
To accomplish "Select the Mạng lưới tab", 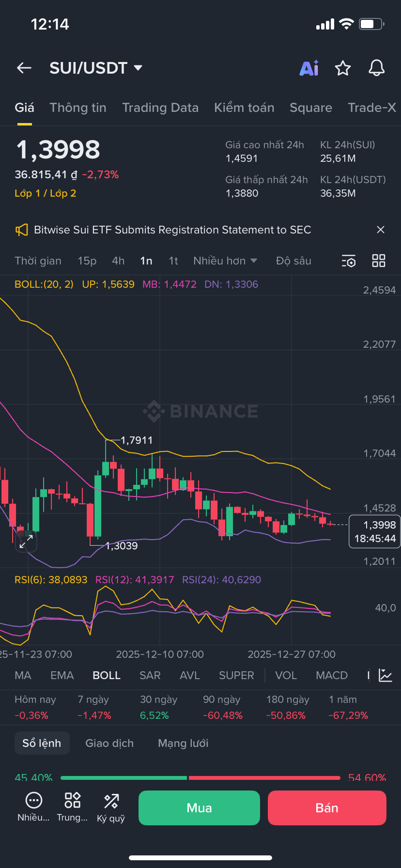I will (x=183, y=743).
